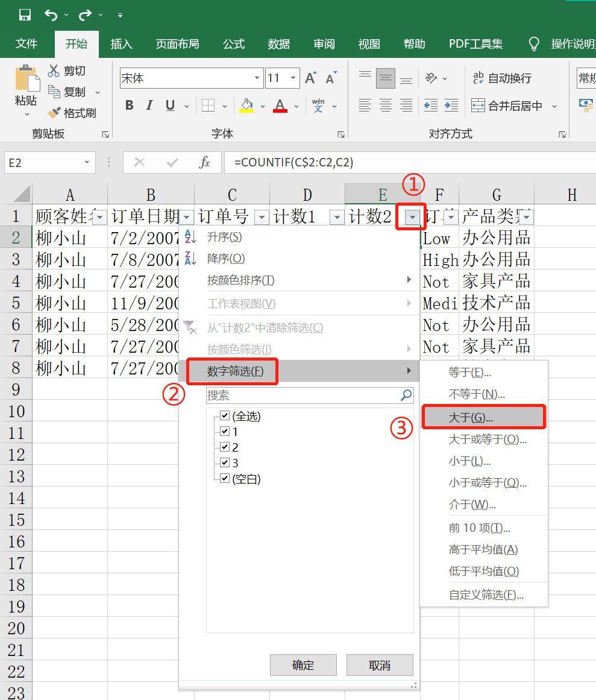Open the paste options dropdown arrow

coord(27,115)
